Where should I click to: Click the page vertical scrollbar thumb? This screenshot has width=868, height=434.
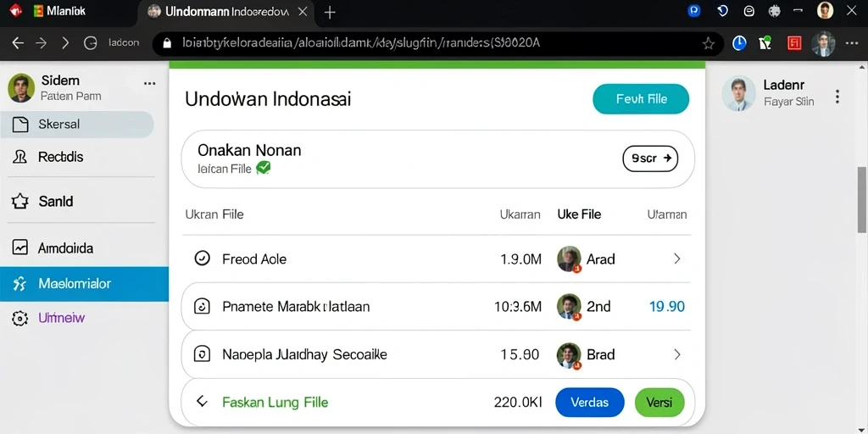[x=862, y=200]
